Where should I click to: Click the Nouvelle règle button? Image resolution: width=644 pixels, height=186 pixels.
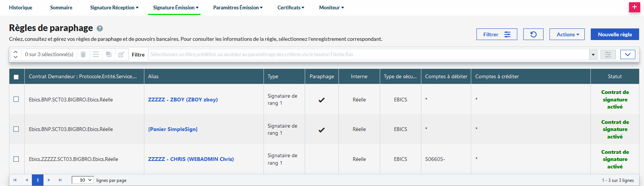(615, 34)
